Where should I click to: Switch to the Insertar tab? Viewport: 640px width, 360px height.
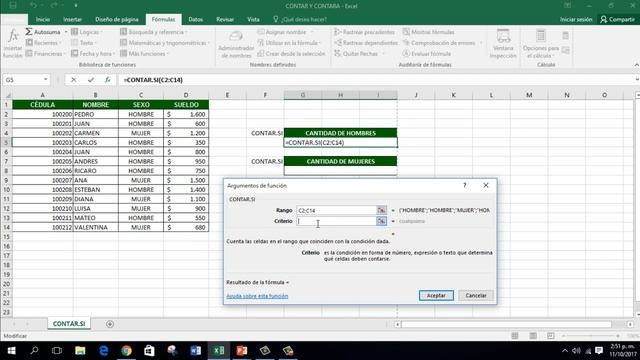(72, 19)
